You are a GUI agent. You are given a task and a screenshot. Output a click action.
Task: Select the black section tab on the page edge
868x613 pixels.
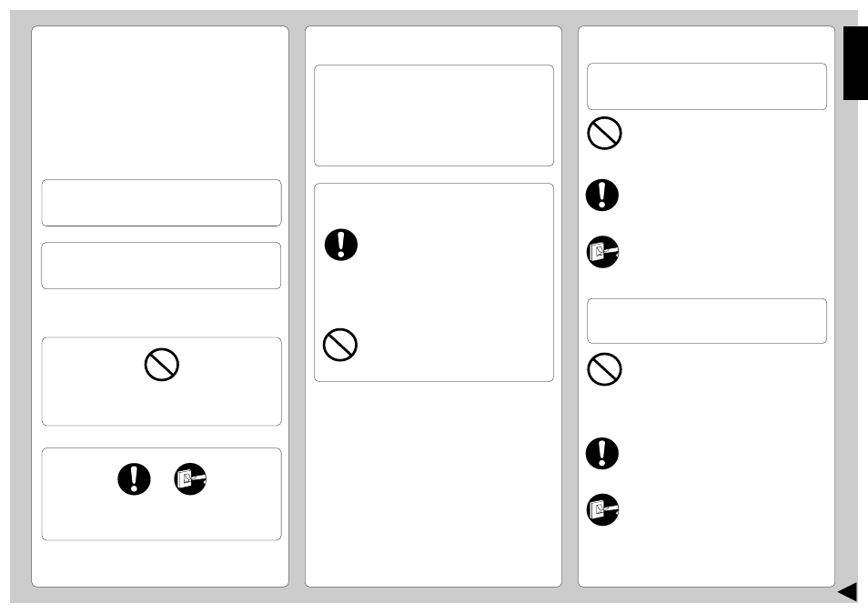(855, 63)
